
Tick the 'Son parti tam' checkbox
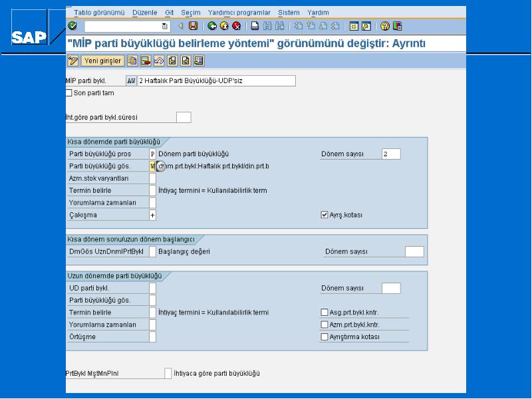[69, 93]
